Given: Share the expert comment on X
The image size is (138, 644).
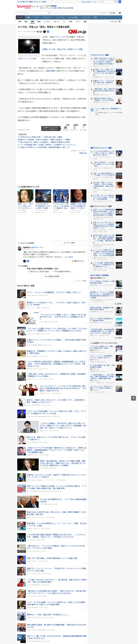Looking at the screenshot, I should [24, 261].
